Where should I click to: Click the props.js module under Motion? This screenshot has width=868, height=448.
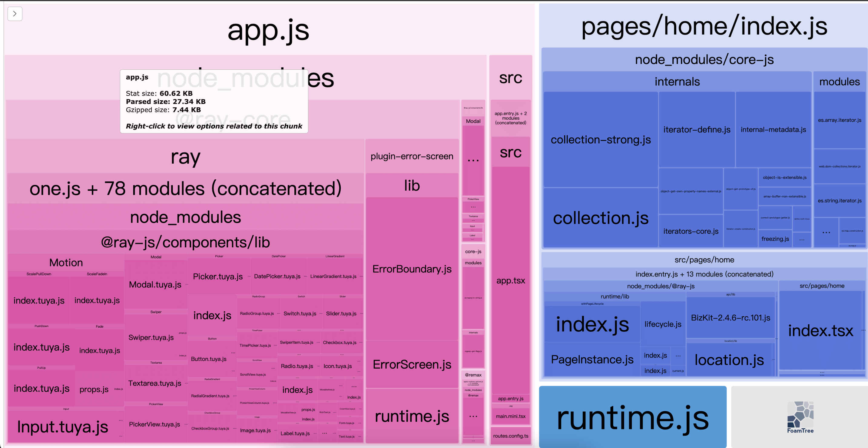click(94, 389)
